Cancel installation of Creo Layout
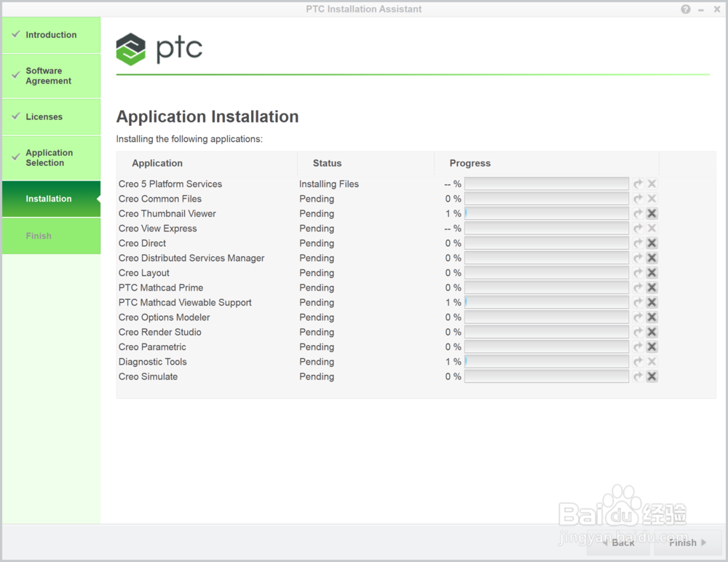This screenshot has width=728, height=562. click(x=652, y=273)
